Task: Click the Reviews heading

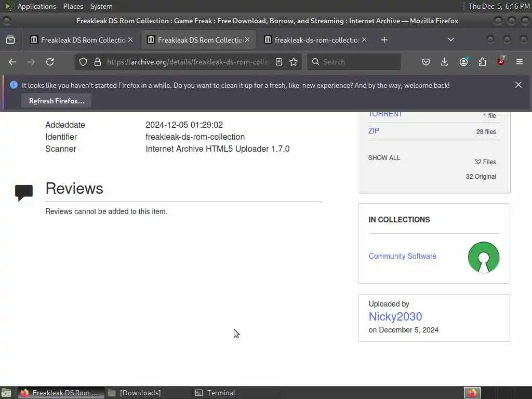Action: (74, 189)
